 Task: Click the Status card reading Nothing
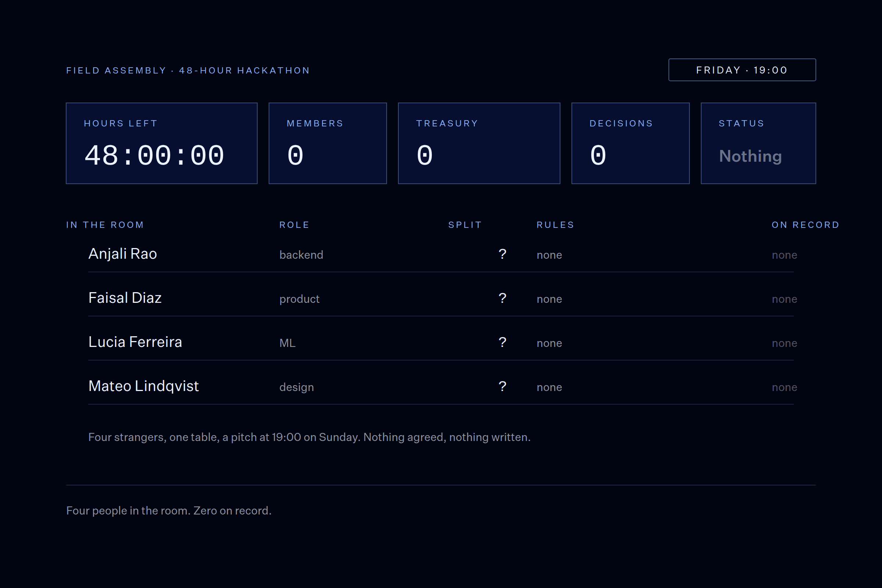[758, 143]
